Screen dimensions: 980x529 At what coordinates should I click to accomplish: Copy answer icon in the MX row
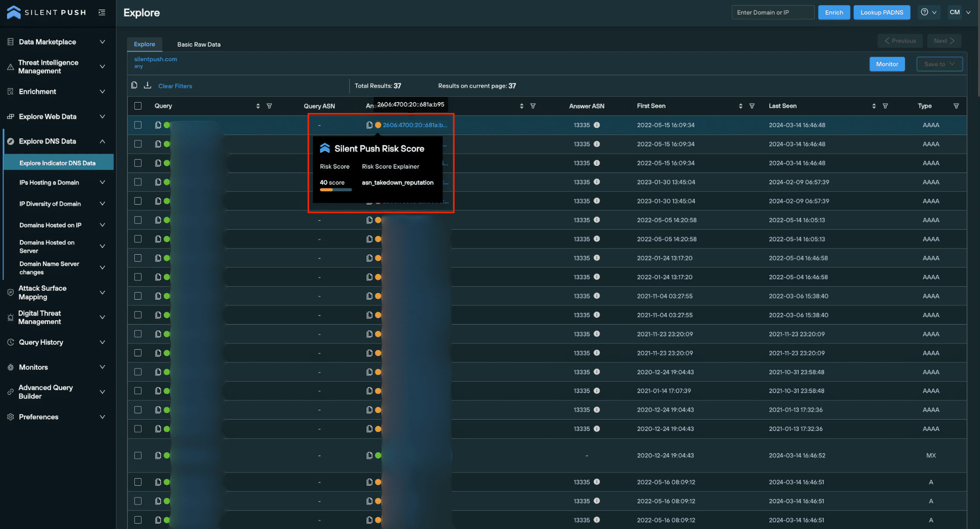coord(369,455)
